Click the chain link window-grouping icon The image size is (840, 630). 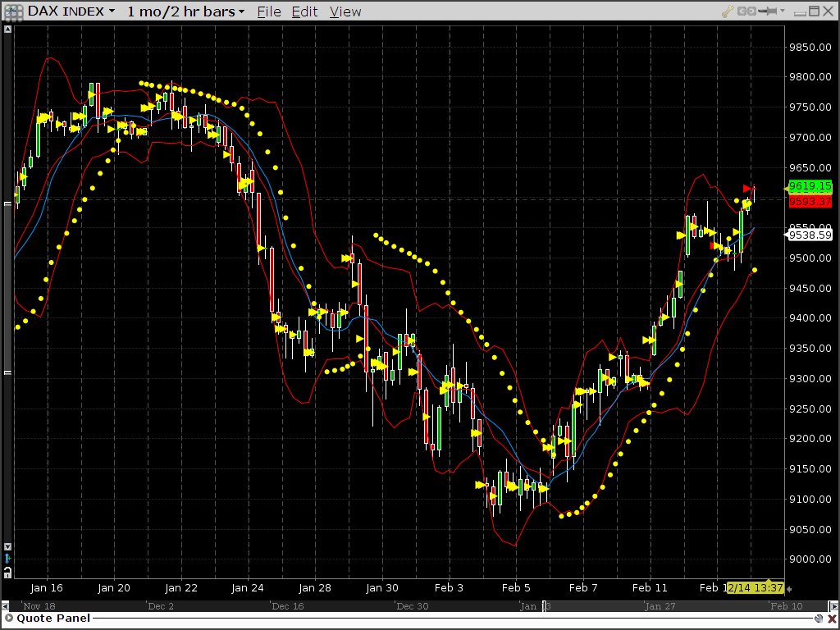click(x=746, y=11)
